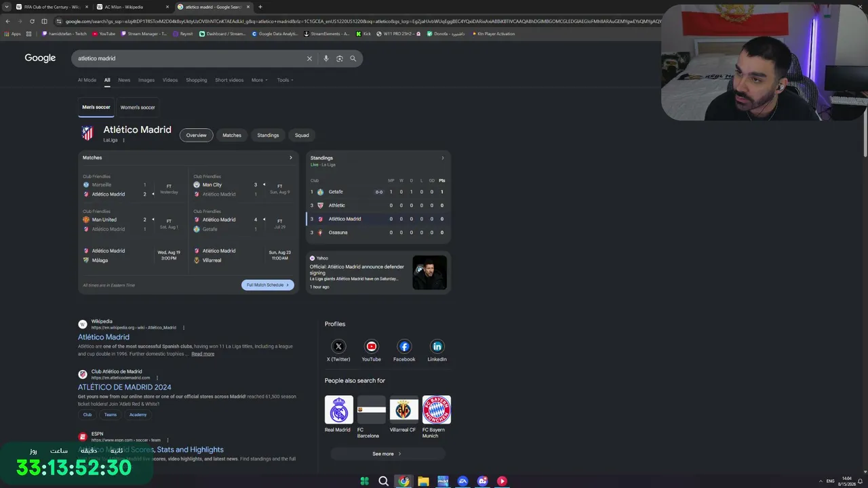Filter results by Images
The image size is (868, 488).
coord(146,80)
